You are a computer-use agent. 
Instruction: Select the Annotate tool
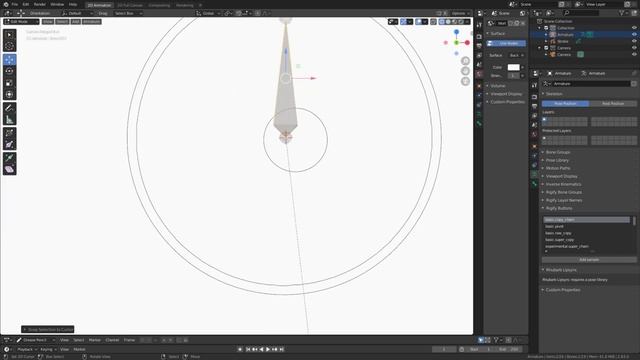(x=9, y=108)
